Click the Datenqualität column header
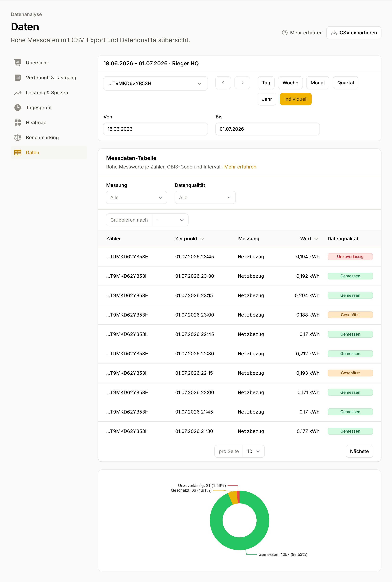 (x=343, y=239)
